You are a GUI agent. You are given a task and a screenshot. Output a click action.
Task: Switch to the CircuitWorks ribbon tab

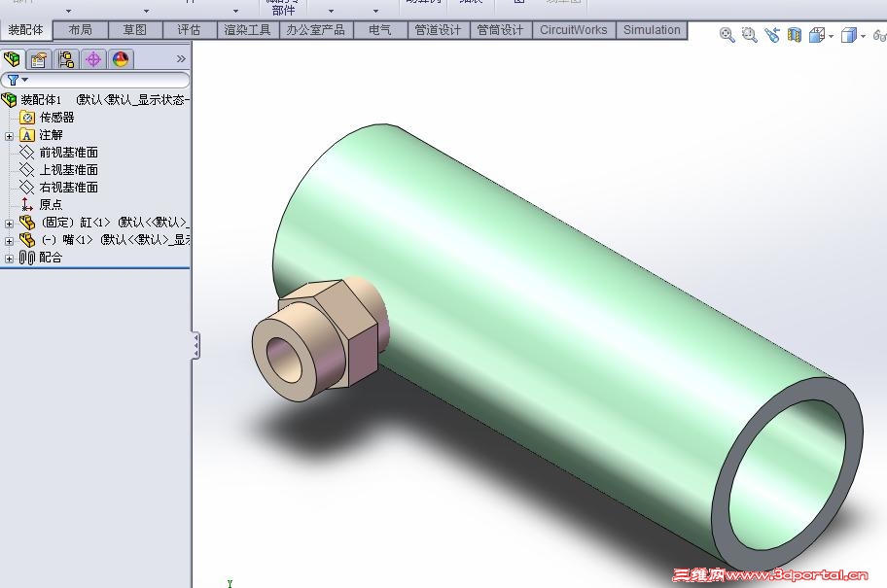(x=574, y=30)
